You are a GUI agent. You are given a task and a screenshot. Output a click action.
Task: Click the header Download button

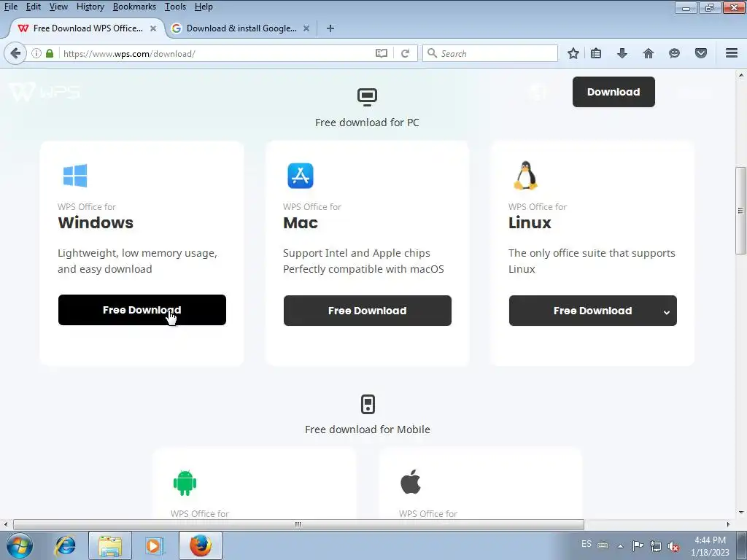tap(614, 92)
